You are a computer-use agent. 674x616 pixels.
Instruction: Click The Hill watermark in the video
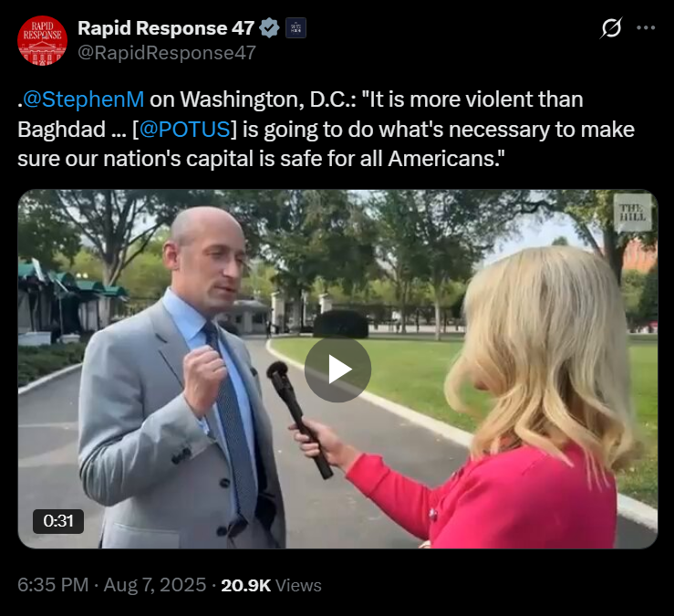tap(632, 213)
